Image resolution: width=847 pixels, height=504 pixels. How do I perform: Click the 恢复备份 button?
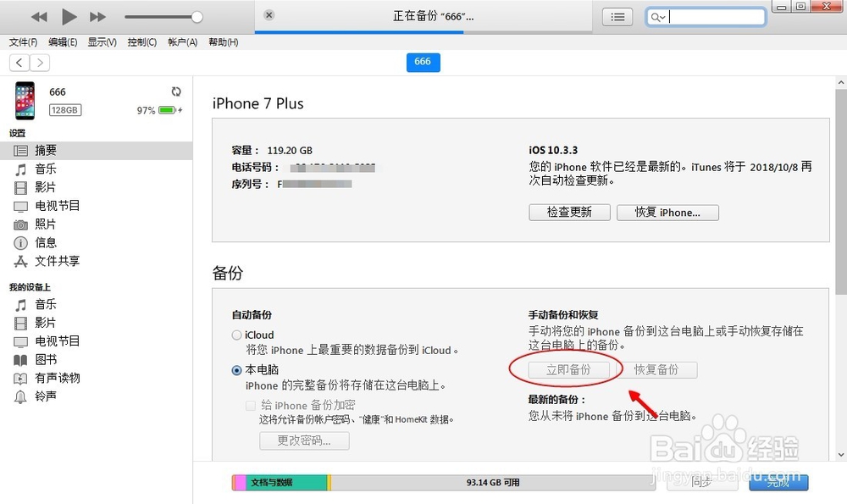click(x=656, y=370)
